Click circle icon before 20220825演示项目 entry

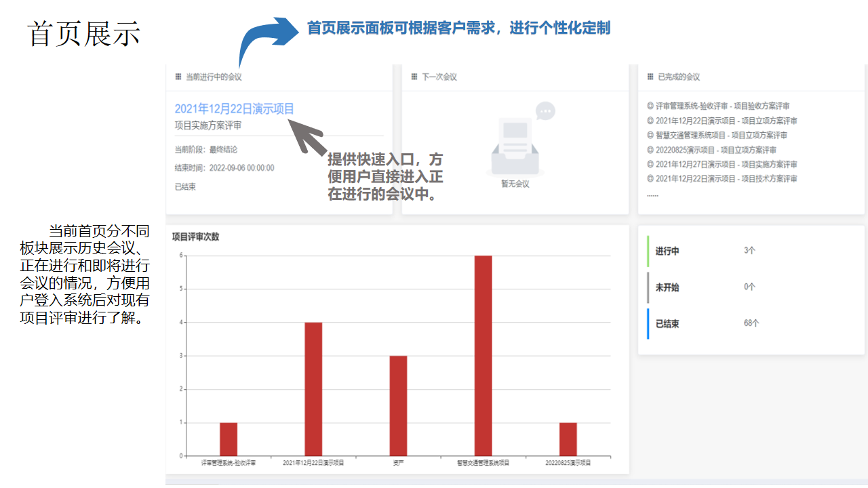pos(650,150)
